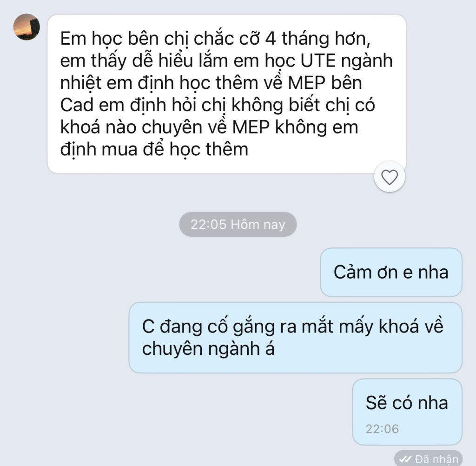The height and width of the screenshot is (466, 476).
Task: Click the 22:06 time inside last bubble
Action: coord(382,429)
